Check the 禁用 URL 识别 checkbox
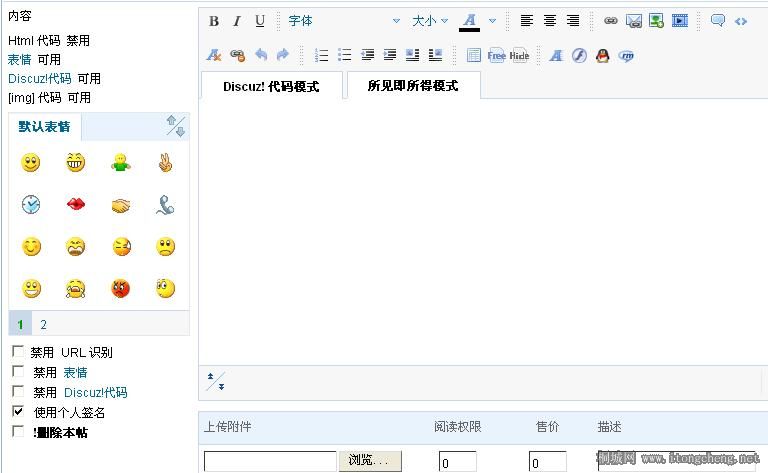 (x=18, y=352)
